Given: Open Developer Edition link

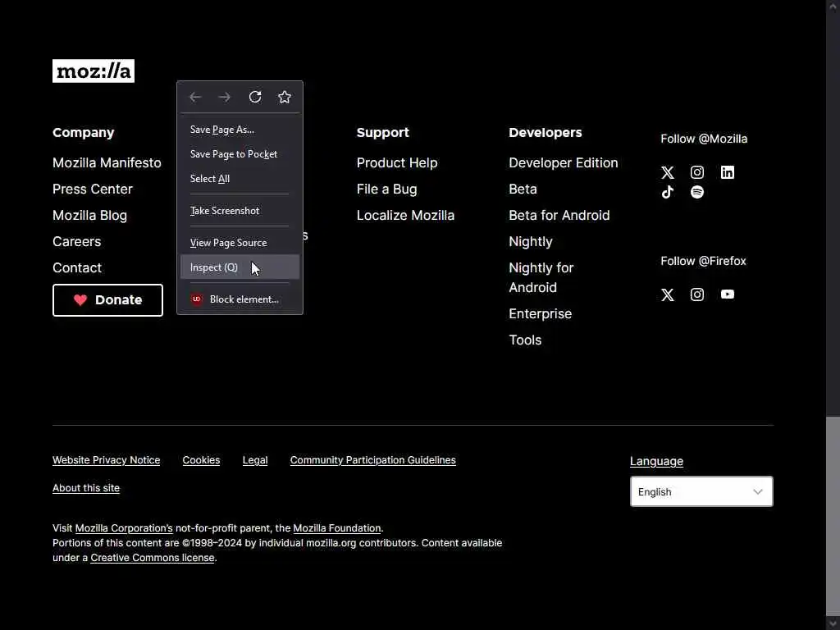Looking at the screenshot, I should [x=563, y=163].
